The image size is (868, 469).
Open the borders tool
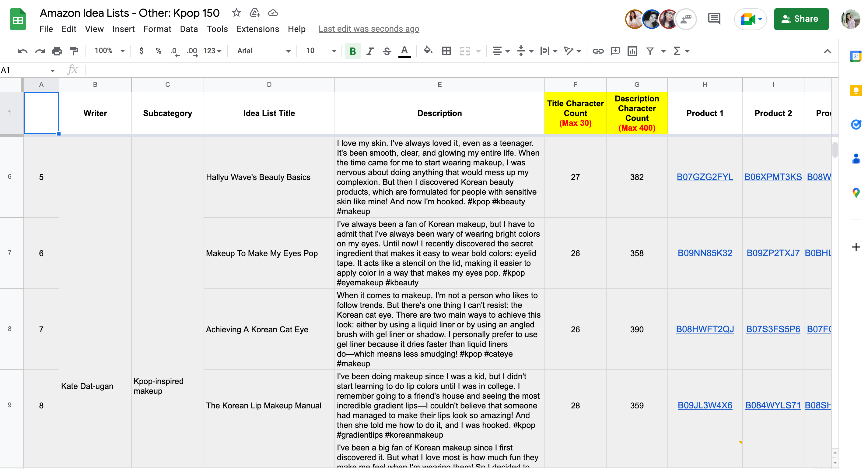pyautogui.click(x=446, y=51)
